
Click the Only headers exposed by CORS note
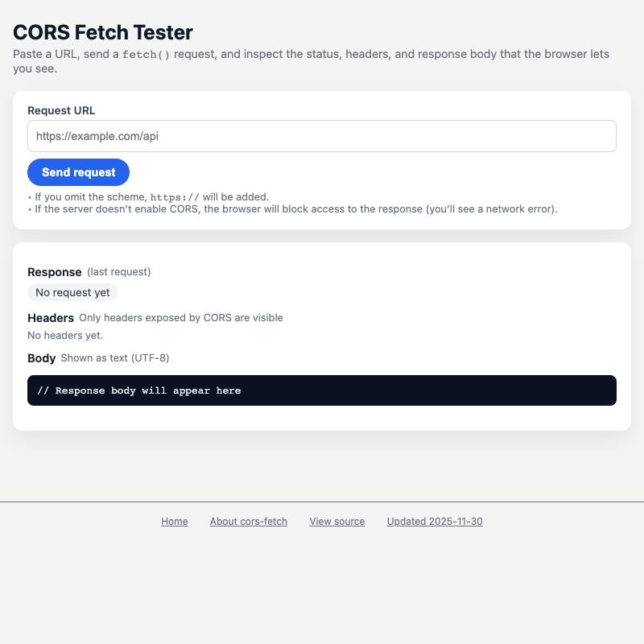click(181, 318)
